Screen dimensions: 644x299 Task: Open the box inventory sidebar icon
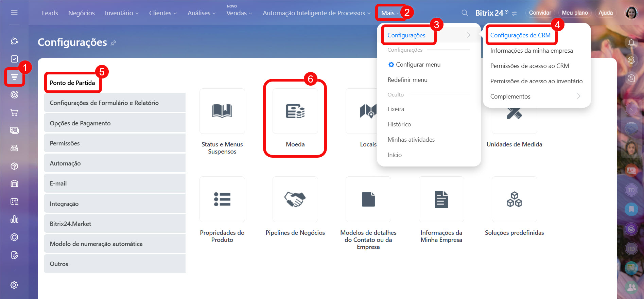pos(14,166)
